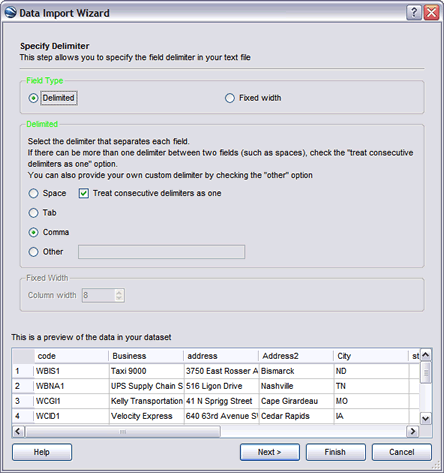Viewport: 444px width, 473px height.
Task: Select the Velocity Express cell
Action: [x=146, y=416]
